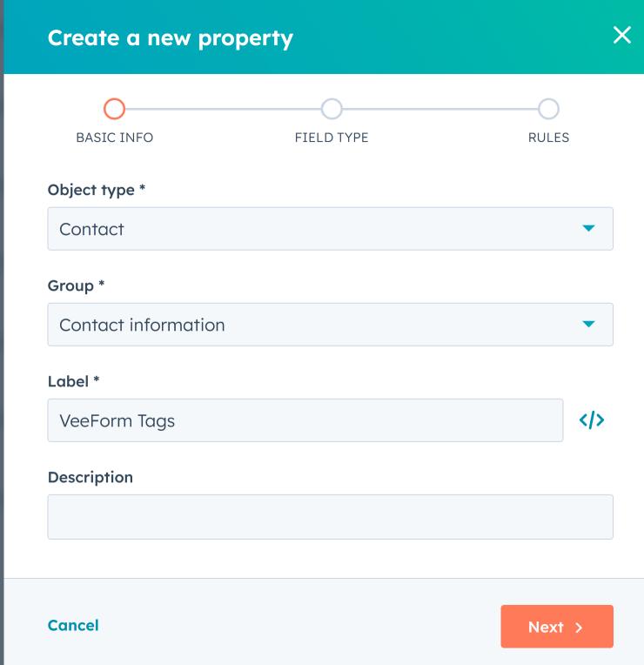Screen dimensions: 644x665
Task: Click the Create a new property heading
Action: tap(170, 38)
